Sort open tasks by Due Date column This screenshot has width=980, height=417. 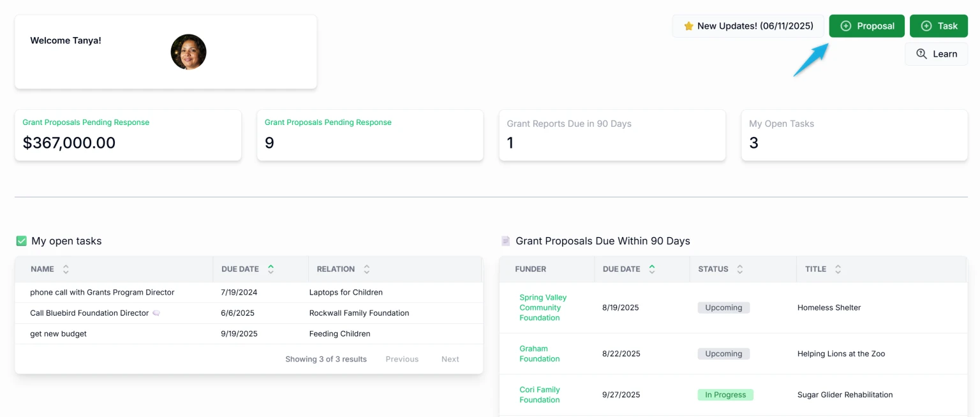click(271, 269)
